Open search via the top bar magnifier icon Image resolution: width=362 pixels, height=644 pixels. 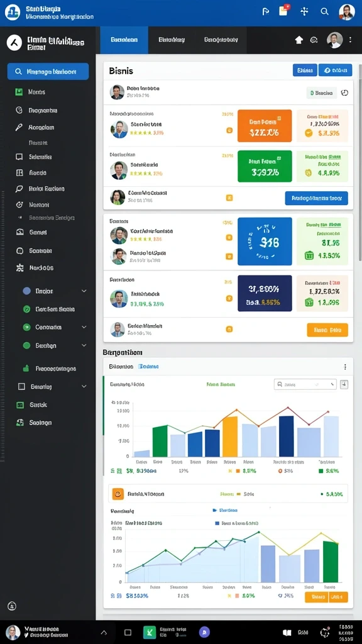pyautogui.click(x=325, y=11)
